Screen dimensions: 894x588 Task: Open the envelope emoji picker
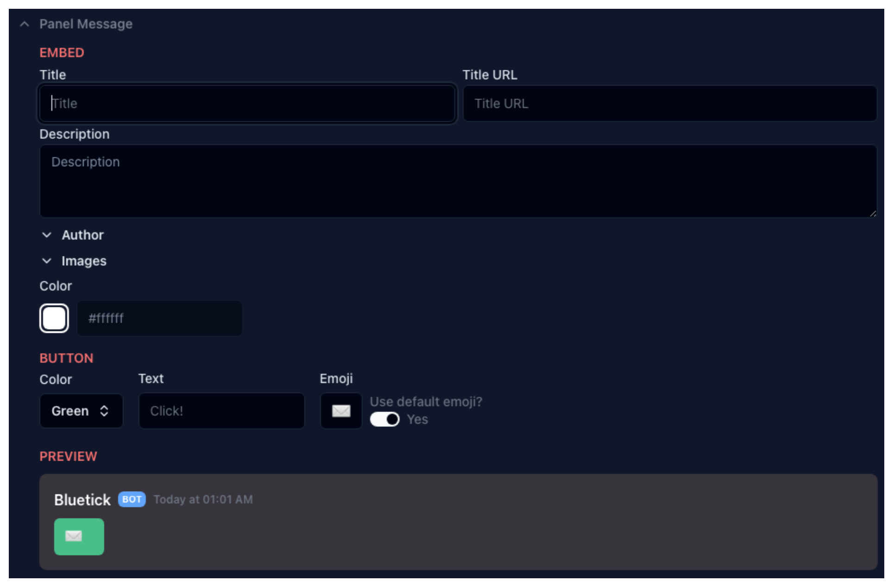[x=341, y=411]
